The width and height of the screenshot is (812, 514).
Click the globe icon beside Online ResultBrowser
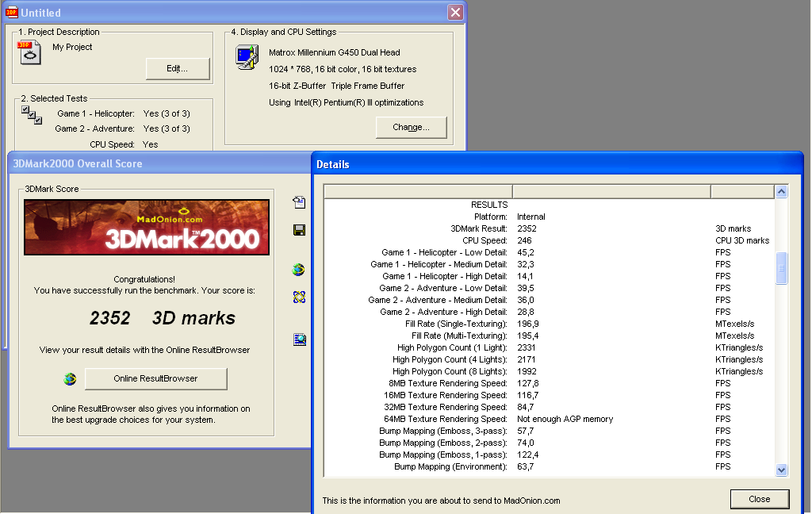coord(71,379)
